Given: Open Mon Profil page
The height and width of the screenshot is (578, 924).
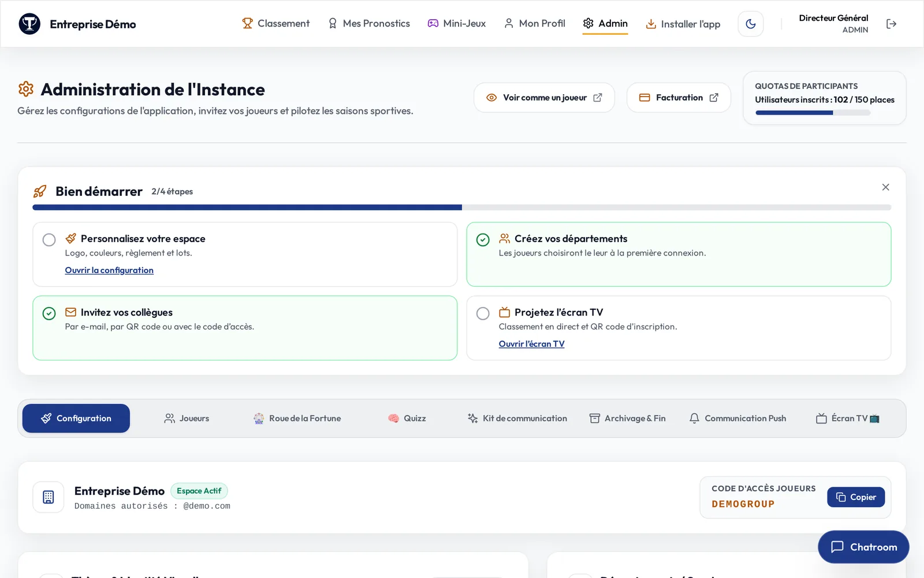Looking at the screenshot, I should (x=535, y=23).
